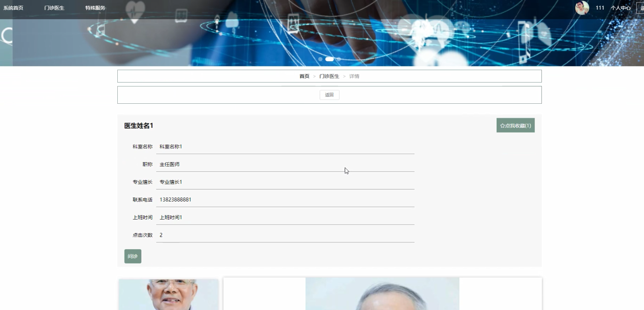
Task: Click the username 111 in header
Action: tap(600, 8)
